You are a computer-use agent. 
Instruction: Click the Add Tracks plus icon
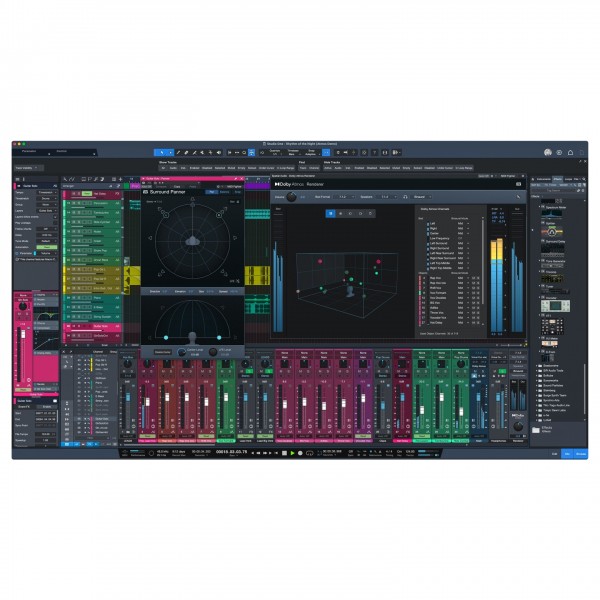(121, 179)
